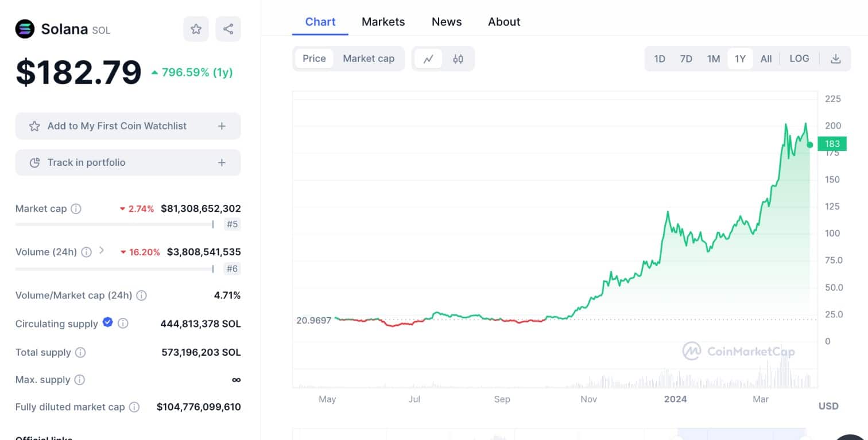
Task: Switch to line chart view
Action: [x=428, y=59]
